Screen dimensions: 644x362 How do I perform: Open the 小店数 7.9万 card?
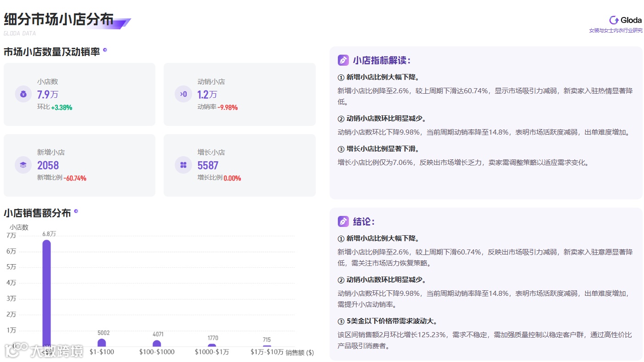click(80, 94)
